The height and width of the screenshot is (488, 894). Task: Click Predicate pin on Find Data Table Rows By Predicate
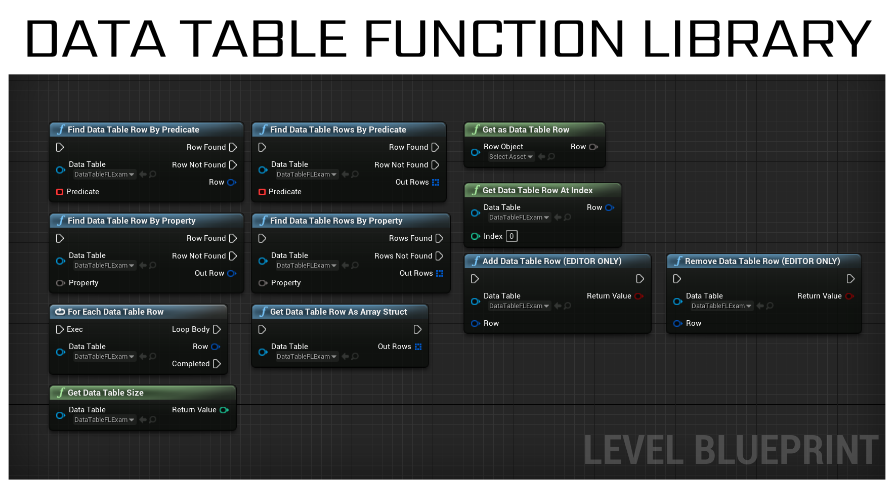pyautogui.click(x=262, y=192)
